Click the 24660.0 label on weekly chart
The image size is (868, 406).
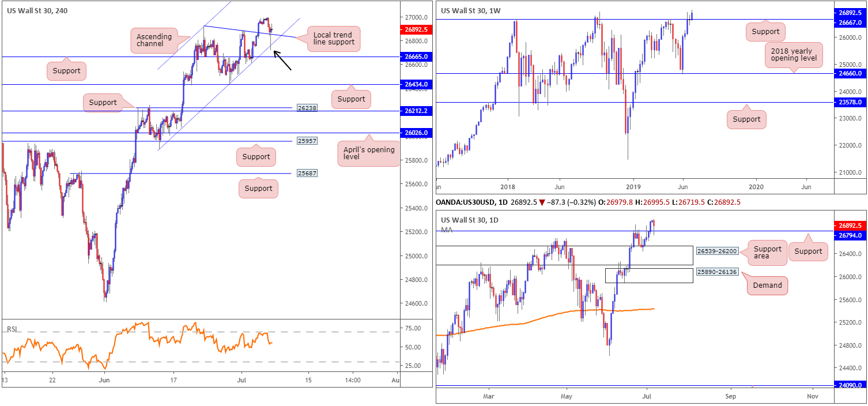(851, 73)
